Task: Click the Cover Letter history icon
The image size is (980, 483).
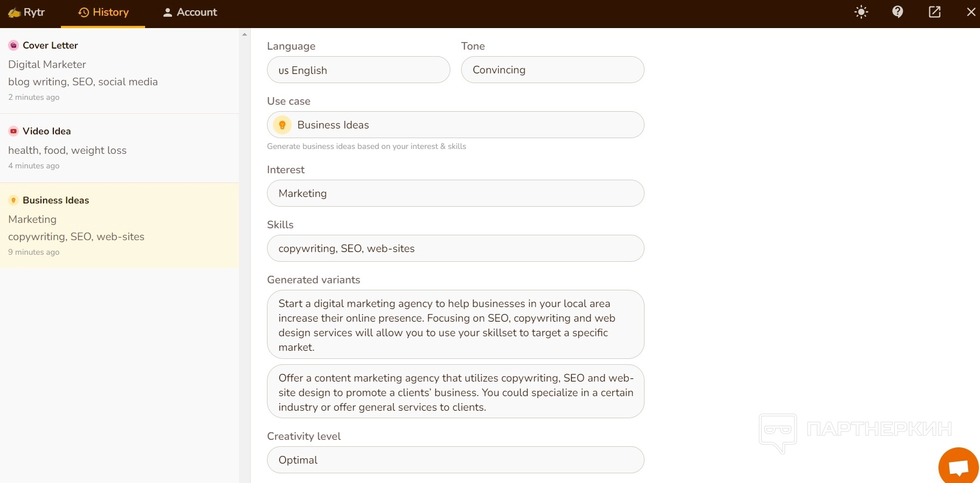Action: pos(13,45)
